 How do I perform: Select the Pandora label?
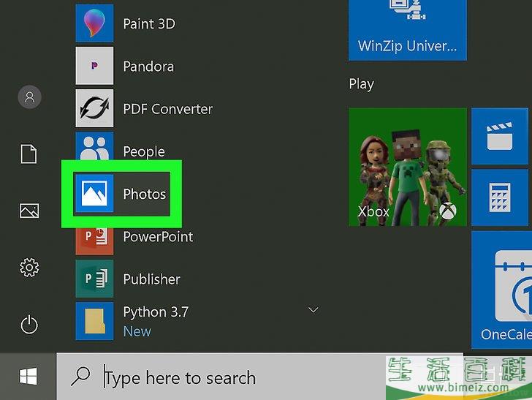[x=148, y=67]
